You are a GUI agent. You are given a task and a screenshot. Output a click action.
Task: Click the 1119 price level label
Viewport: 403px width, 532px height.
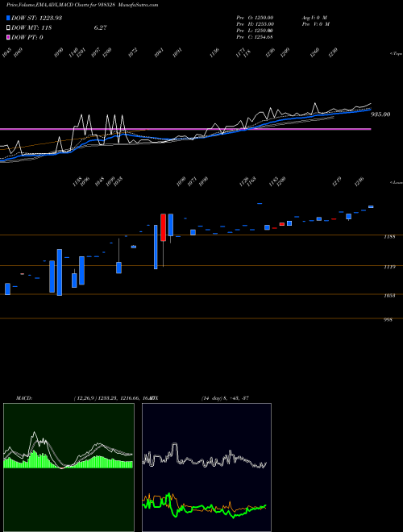coord(389,268)
